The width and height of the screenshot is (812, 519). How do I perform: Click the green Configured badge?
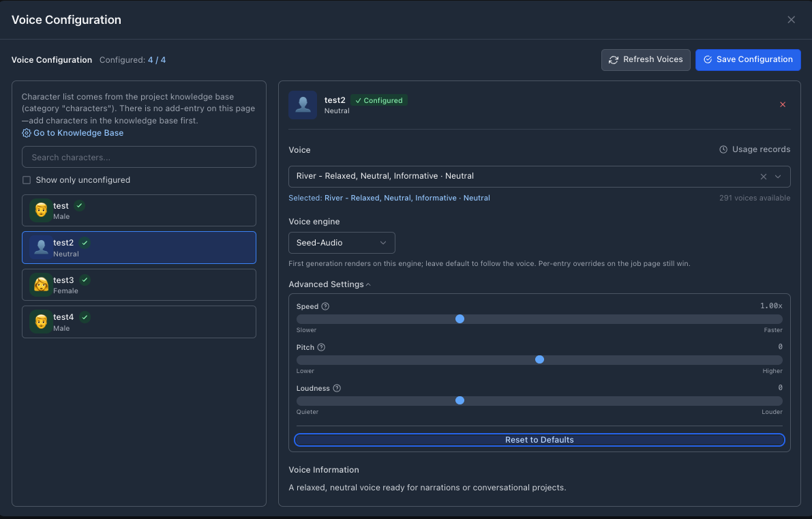379,100
